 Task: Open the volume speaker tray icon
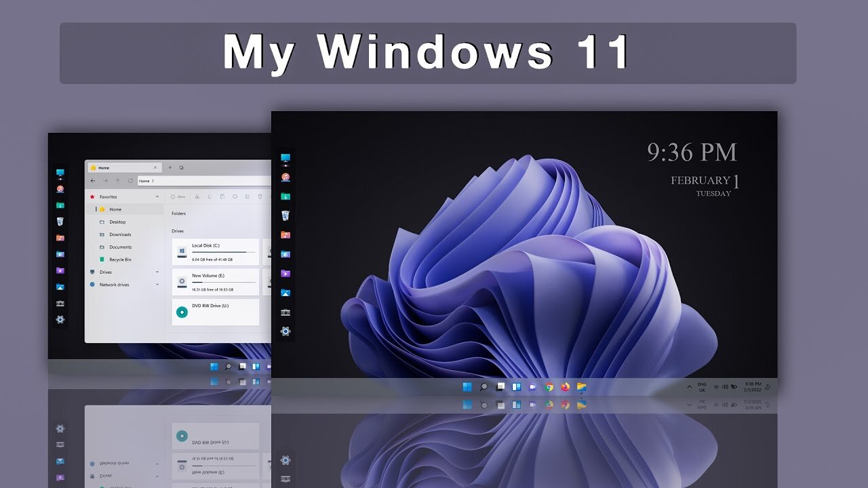[725, 387]
